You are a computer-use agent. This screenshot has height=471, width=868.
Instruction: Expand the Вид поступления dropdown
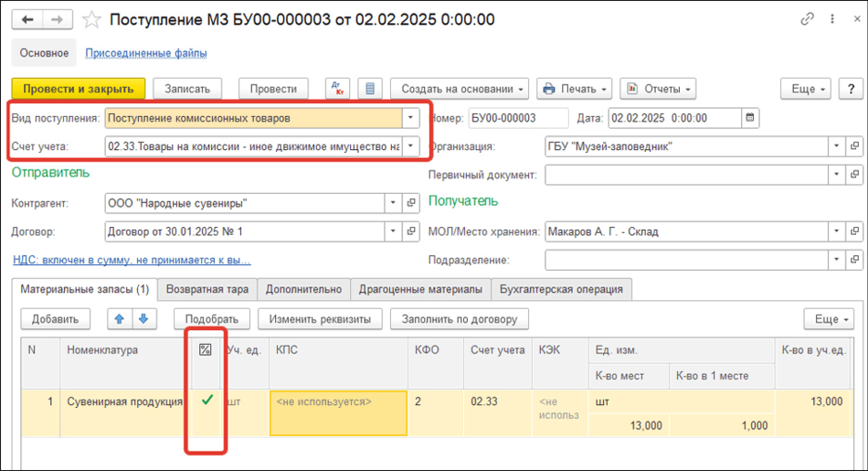(411, 118)
